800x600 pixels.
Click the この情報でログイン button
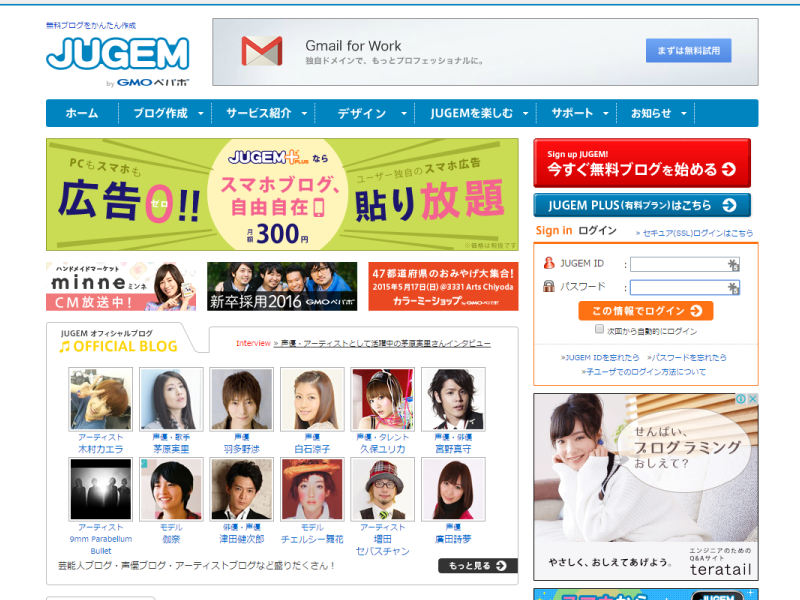click(x=645, y=311)
